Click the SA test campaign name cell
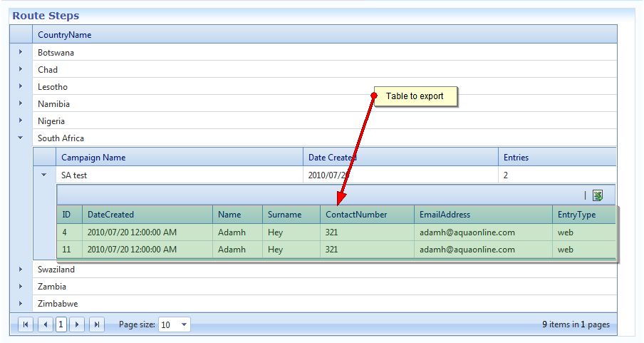 coord(180,175)
